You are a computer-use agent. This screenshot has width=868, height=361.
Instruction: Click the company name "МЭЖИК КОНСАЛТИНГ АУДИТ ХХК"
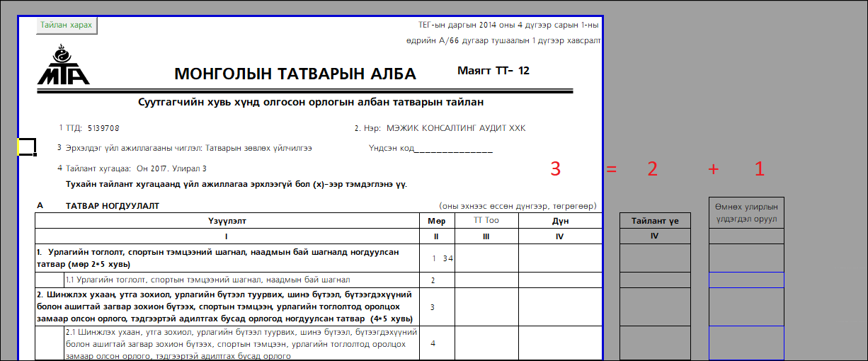point(456,128)
